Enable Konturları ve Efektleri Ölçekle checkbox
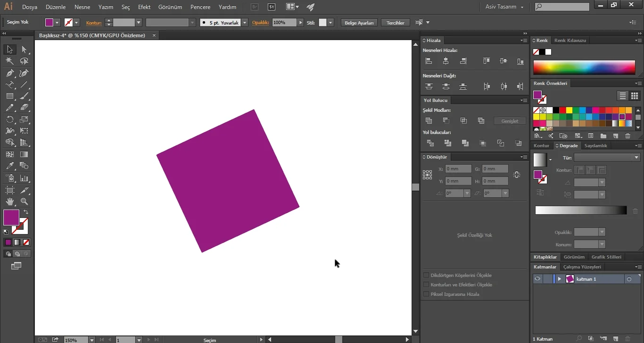This screenshot has height=343, width=644. click(426, 284)
